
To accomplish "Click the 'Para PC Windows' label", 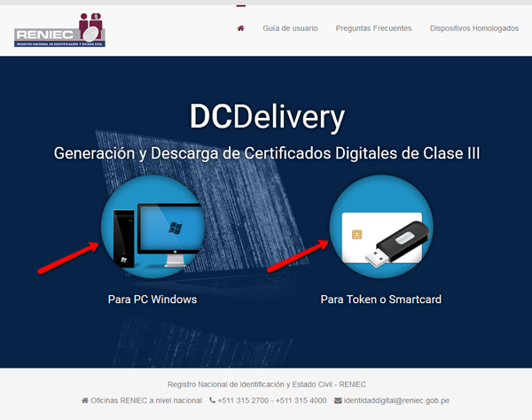I will tap(153, 299).
